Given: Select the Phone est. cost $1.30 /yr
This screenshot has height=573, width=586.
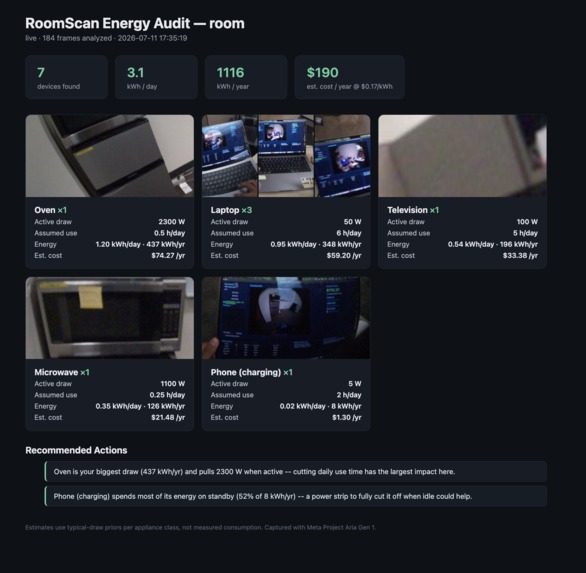Looking at the screenshot, I should pos(347,418).
